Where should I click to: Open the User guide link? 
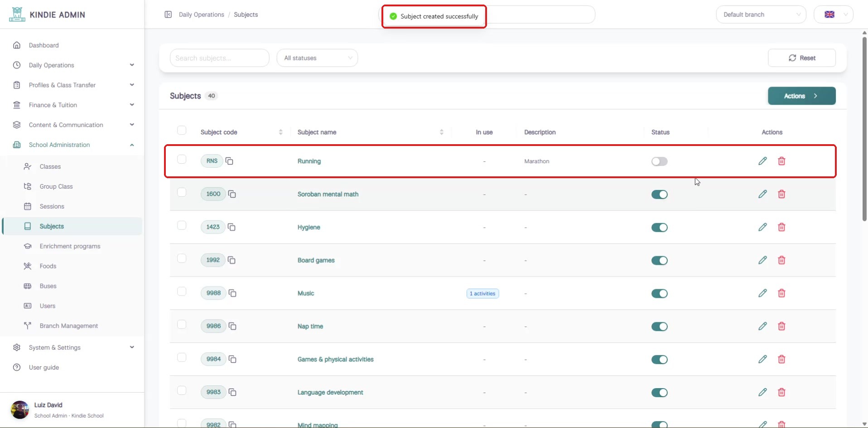click(x=44, y=368)
